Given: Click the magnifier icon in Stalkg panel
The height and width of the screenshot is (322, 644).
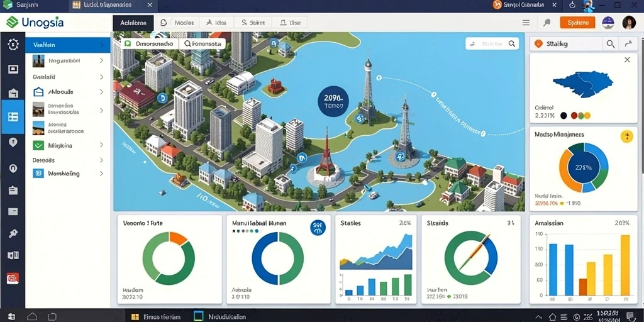Looking at the screenshot, I should 611,44.
